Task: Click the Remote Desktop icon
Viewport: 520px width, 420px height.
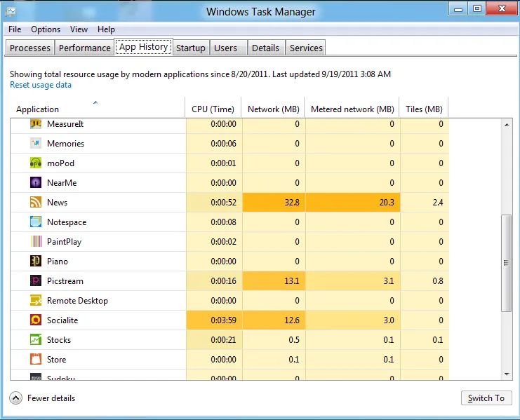Action: (36, 300)
